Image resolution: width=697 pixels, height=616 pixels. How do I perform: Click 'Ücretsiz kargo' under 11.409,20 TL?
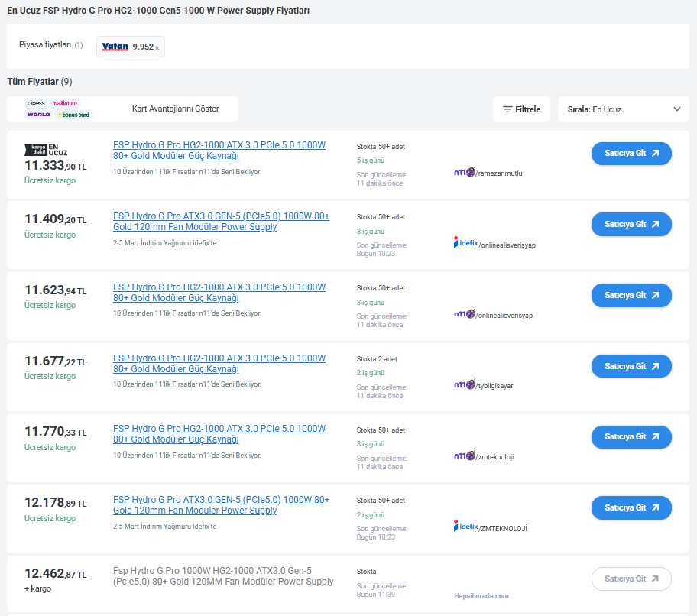click(50, 235)
